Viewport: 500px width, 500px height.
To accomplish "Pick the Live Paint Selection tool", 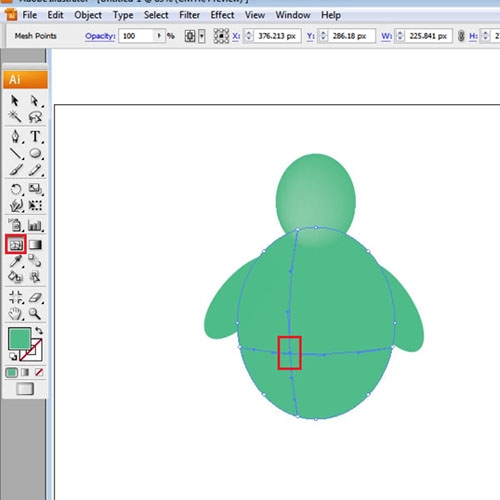I will click(35, 277).
